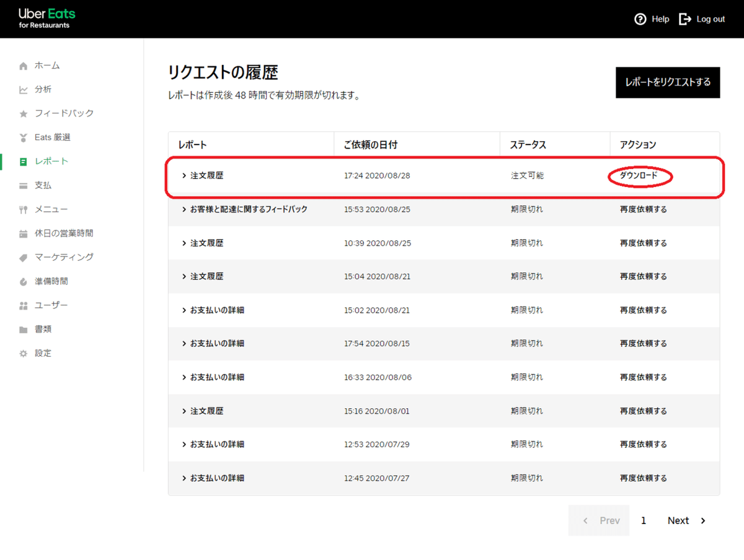Click the レポート column header

(x=192, y=144)
